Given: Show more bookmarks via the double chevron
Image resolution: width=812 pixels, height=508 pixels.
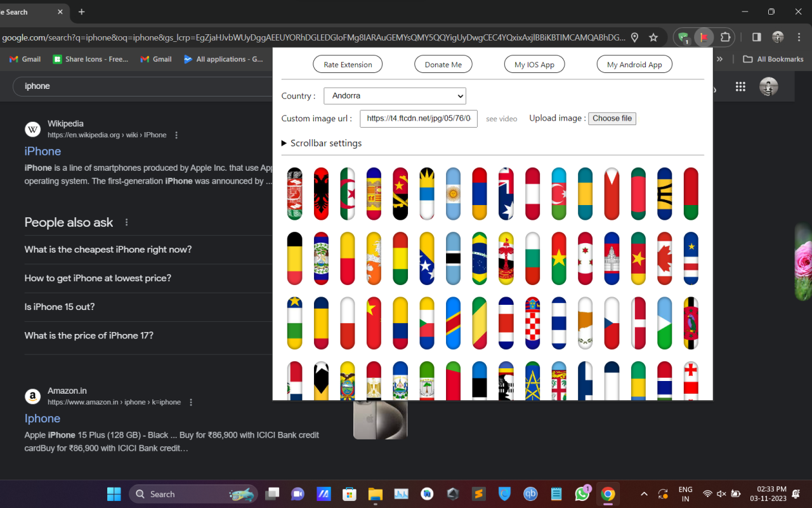Looking at the screenshot, I should click(719, 59).
